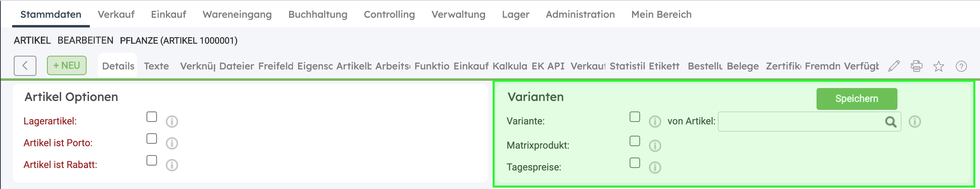Create new article with + NEU button
Image resolution: width=980 pixels, height=189 pixels.
[67, 65]
